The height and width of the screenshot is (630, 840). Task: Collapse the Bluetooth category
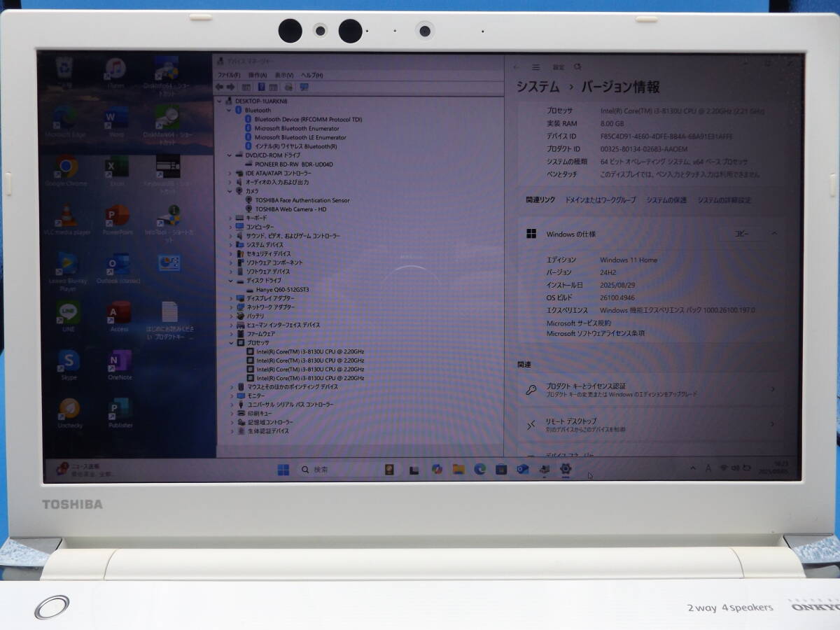[229, 111]
